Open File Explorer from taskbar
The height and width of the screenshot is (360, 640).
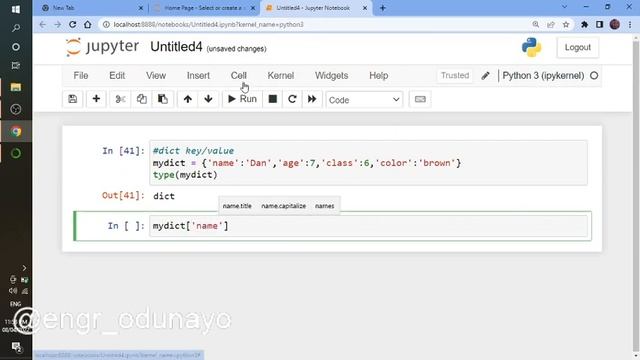click(x=16, y=87)
